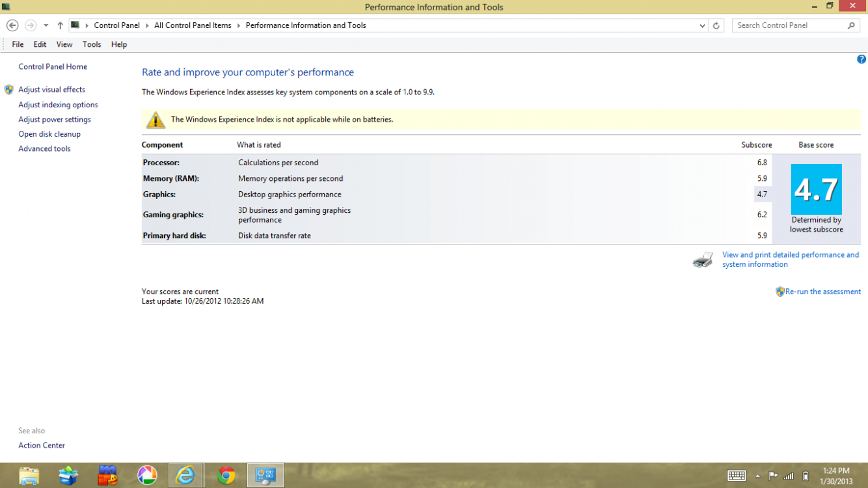Click the battery icon in the tray
Viewport: 868px width, 488px height.
(x=806, y=476)
